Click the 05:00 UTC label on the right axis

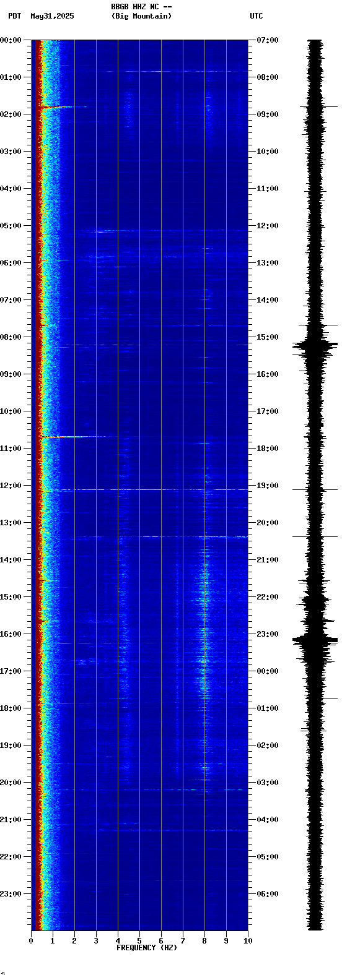pos(268,857)
